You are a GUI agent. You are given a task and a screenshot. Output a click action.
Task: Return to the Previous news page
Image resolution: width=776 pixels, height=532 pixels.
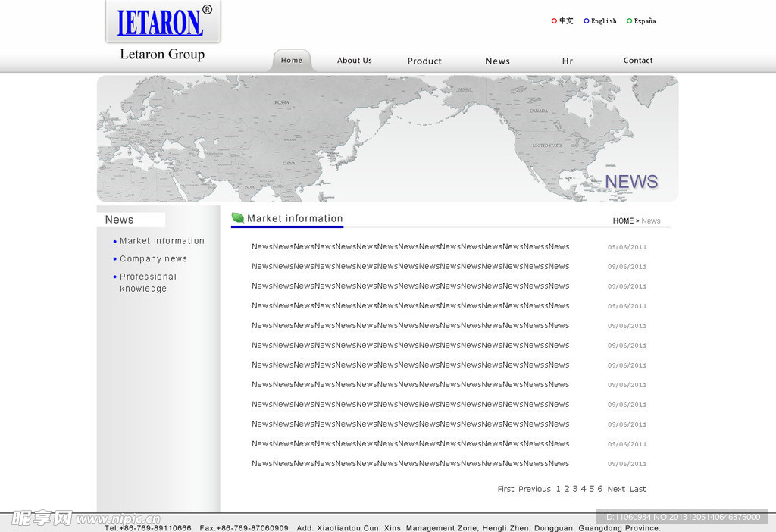click(534, 489)
